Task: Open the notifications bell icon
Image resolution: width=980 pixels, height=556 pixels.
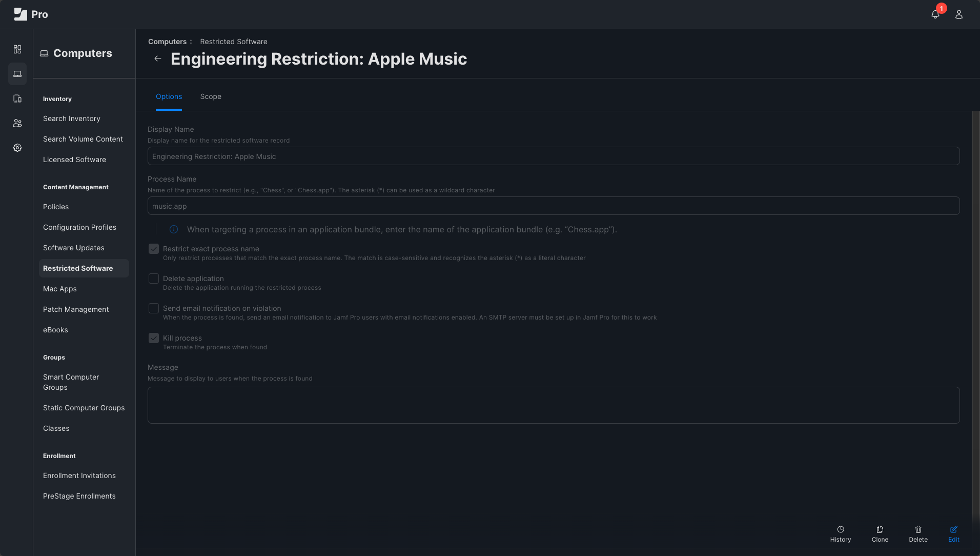Action: pos(935,14)
